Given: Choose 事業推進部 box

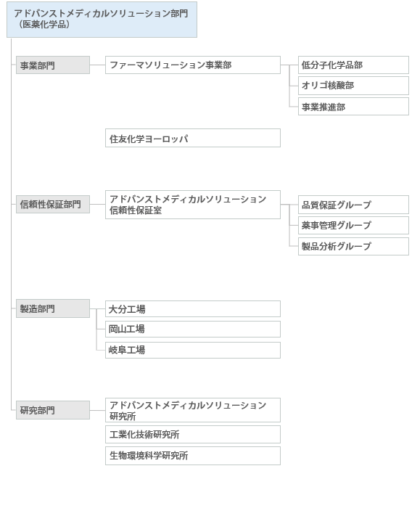Looking at the screenshot, I should point(353,107).
